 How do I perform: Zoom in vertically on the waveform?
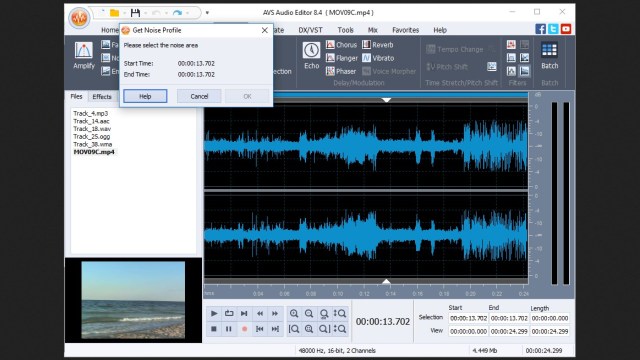[x=340, y=313]
